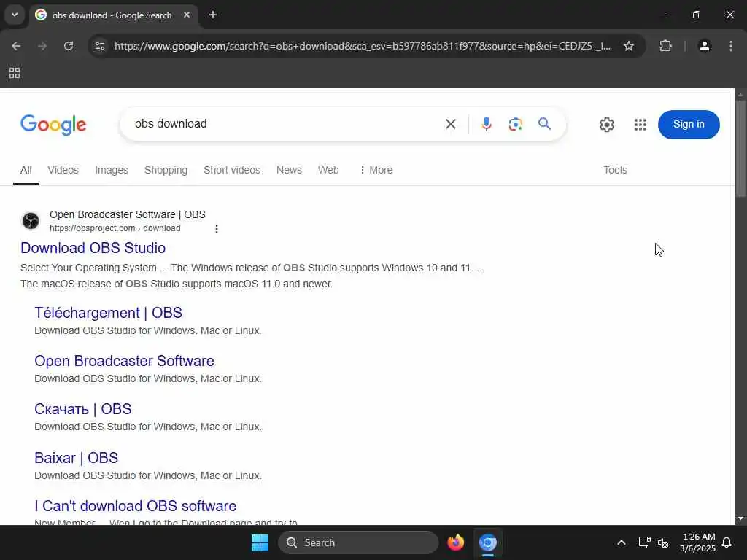747x560 pixels.
Task: Start voice search with microphone icon
Action: click(486, 124)
